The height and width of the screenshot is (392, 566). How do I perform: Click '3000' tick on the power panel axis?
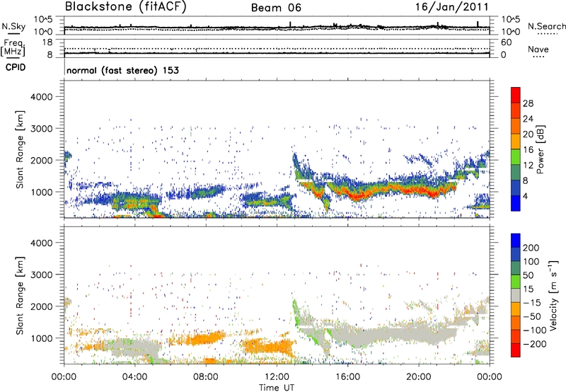tap(42, 129)
